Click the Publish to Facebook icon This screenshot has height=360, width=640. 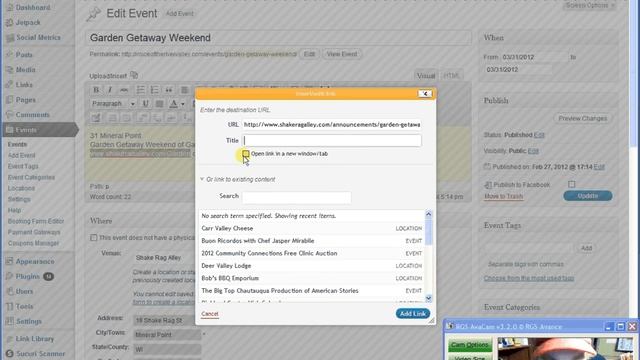[488, 185]
